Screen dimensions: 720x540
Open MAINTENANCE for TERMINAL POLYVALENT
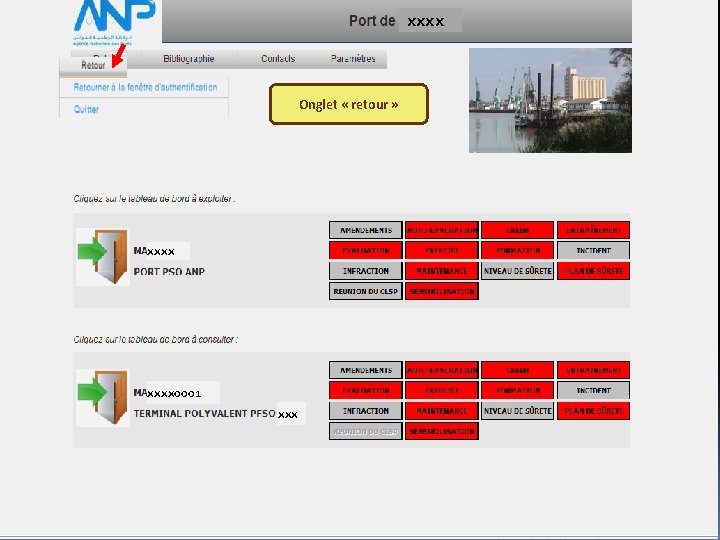tap(442, 411)
